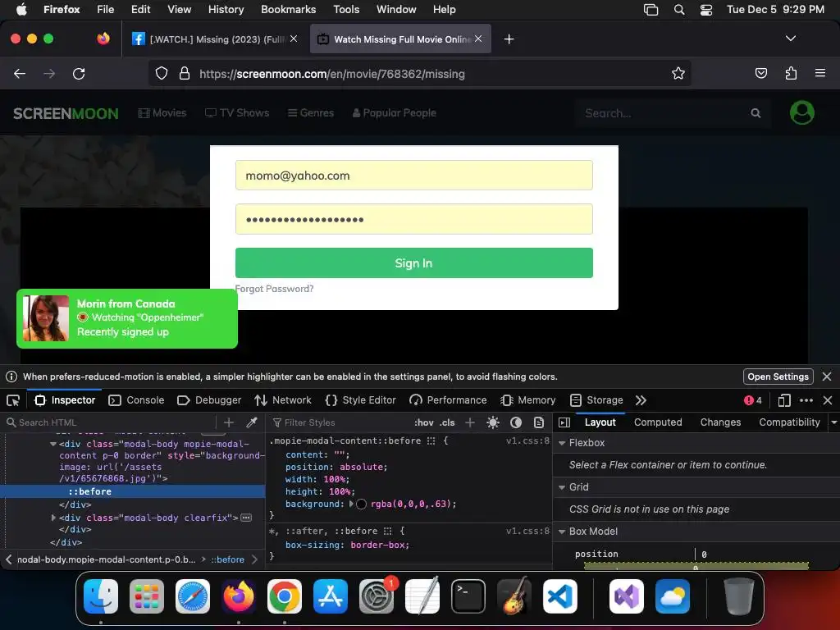This screenshot has height=630, width=840.
Task: Open Firefox extensions puzzle icon
Action: click(791, 73)
